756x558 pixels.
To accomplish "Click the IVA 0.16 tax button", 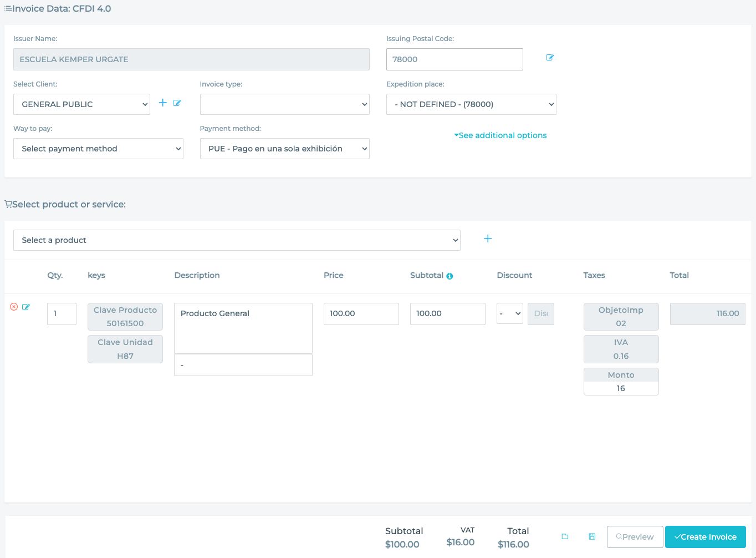I will [621, 349].
